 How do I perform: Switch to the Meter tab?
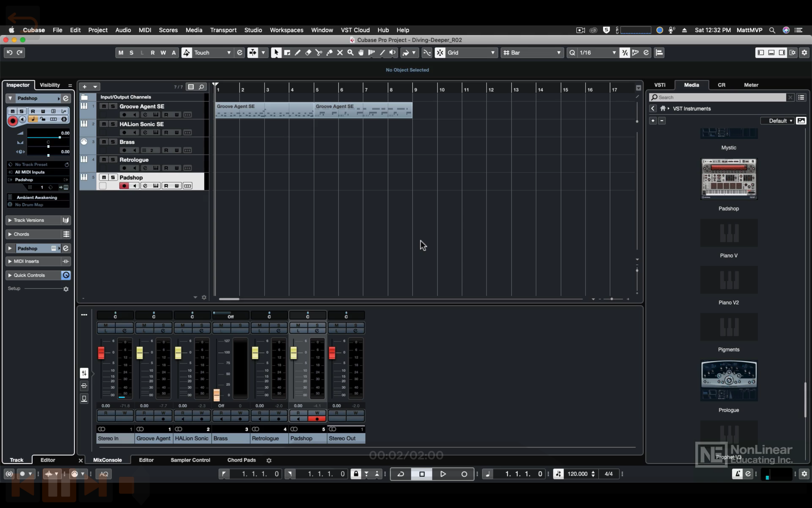(751, 85)
